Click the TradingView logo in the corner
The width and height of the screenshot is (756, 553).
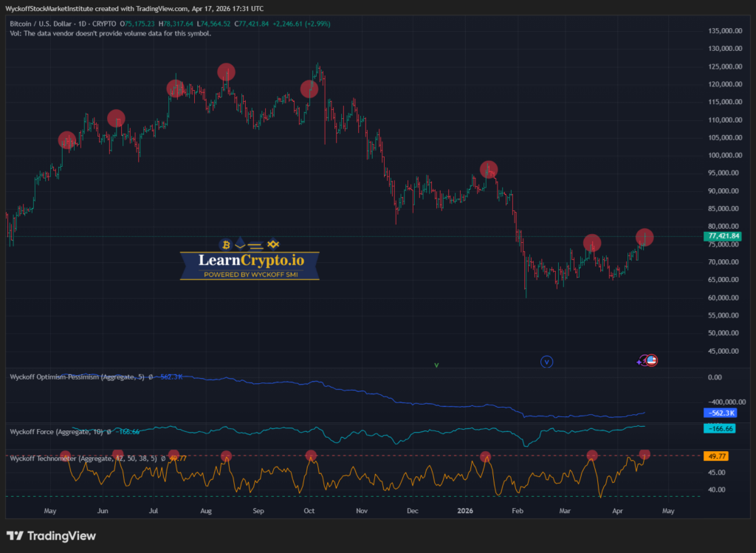(x=51, y=536)
